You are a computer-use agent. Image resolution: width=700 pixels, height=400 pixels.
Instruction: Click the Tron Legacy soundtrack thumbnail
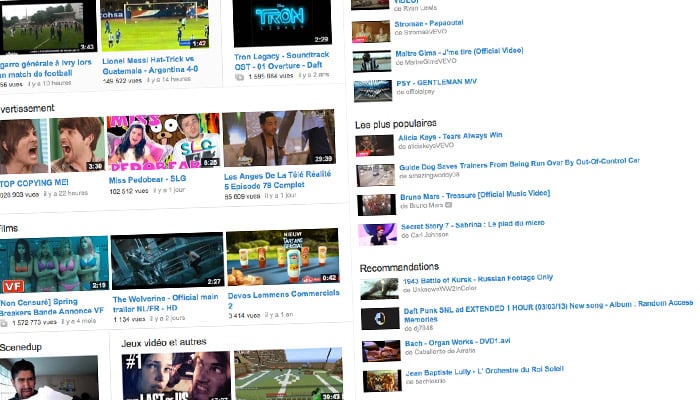coord(281,24)
